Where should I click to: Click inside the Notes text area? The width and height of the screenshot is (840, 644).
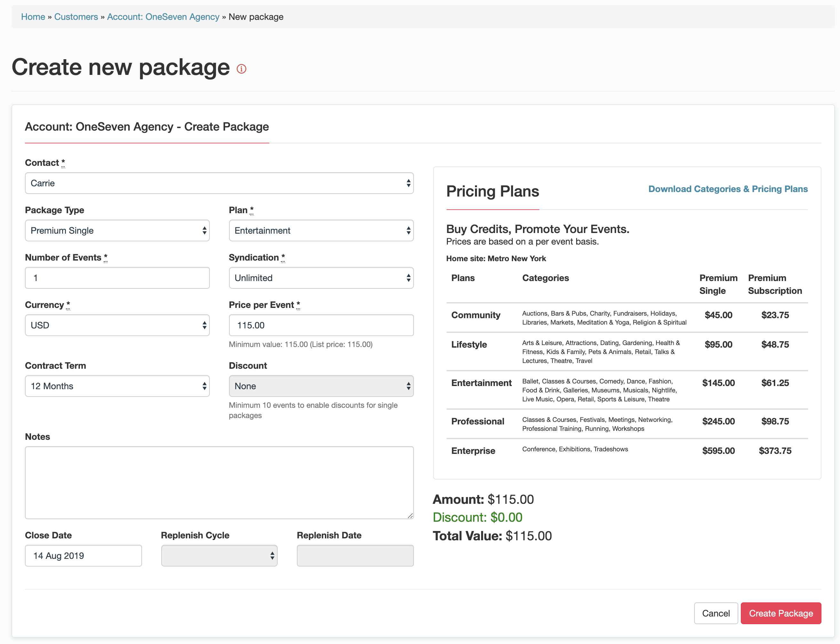tap(219, 483)
